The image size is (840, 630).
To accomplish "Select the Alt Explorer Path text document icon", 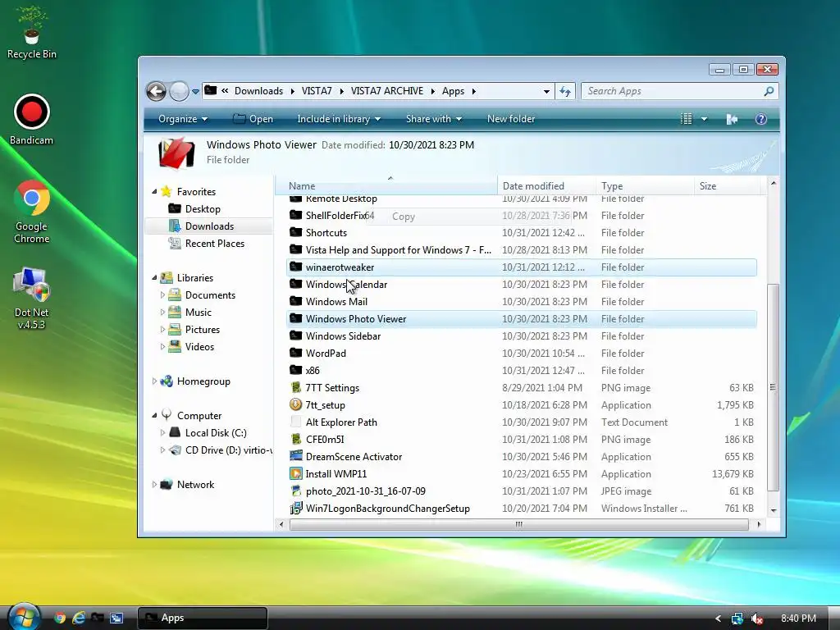I will coord(295,422).
